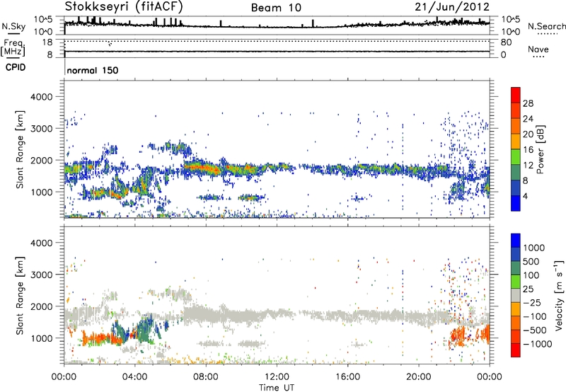
Task: Click the 'Time UT' x-axis label
Action: point(277,388)
